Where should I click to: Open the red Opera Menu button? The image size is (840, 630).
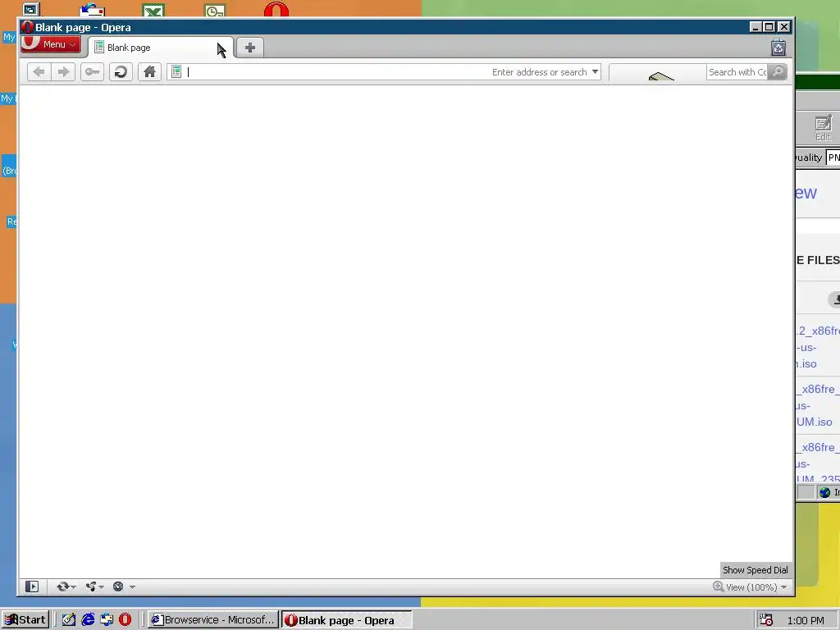pyautogui.click(x=51, y=44)
